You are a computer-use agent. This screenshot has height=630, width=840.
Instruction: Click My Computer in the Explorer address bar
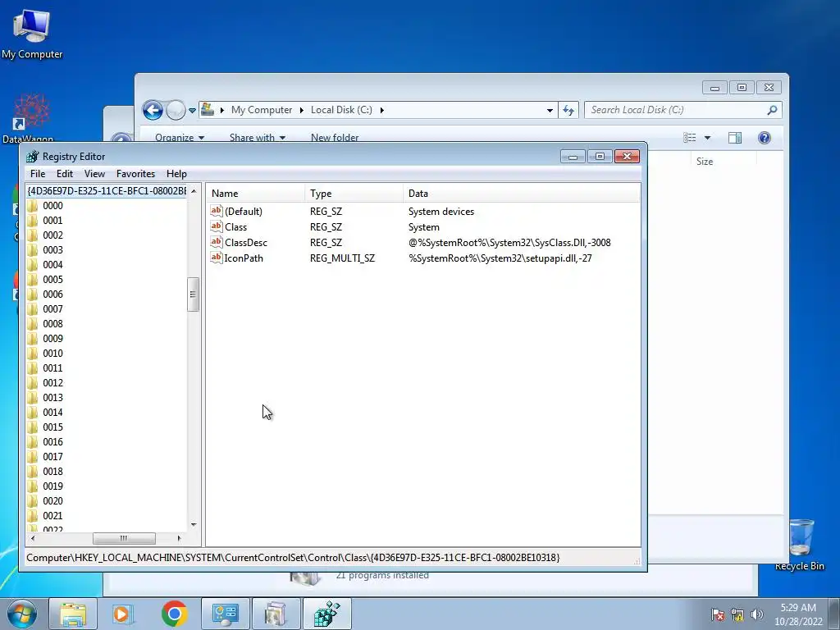262,110
